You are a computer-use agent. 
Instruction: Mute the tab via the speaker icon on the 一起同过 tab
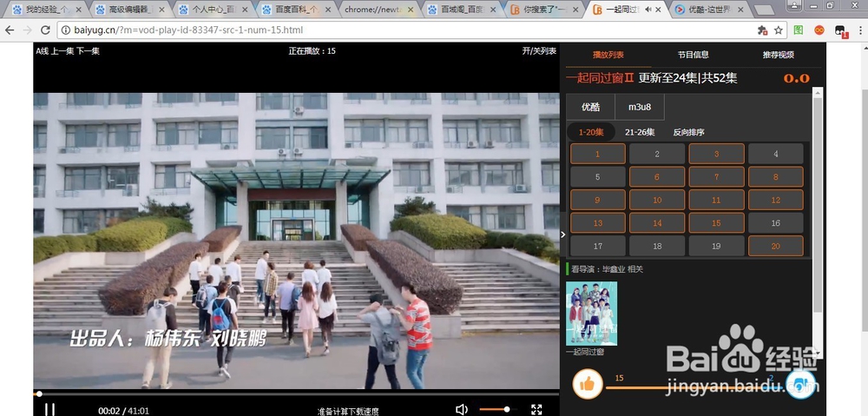coord(648,10)
